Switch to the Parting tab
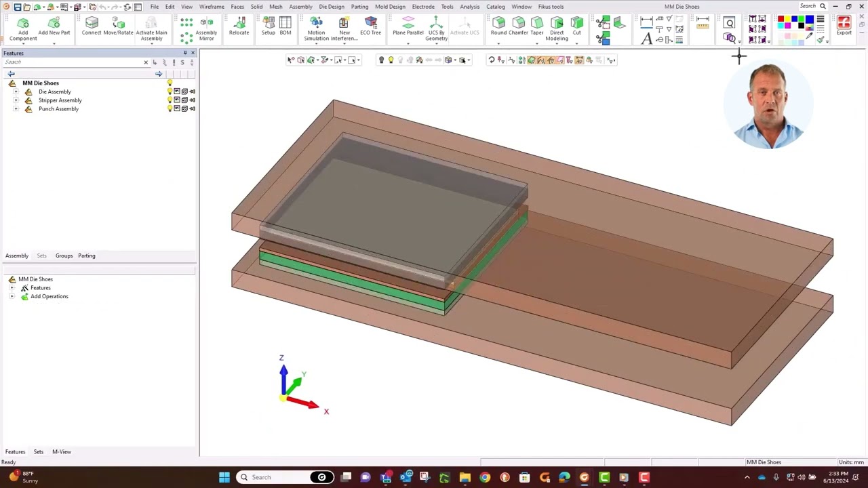This screenshot has width=868, height=488. coord(86,256)
